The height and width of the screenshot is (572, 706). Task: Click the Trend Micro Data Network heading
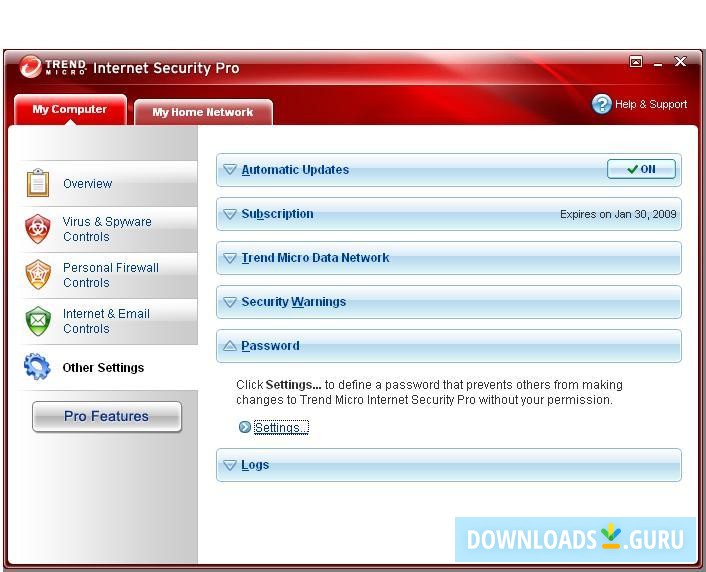click(315, 258)
